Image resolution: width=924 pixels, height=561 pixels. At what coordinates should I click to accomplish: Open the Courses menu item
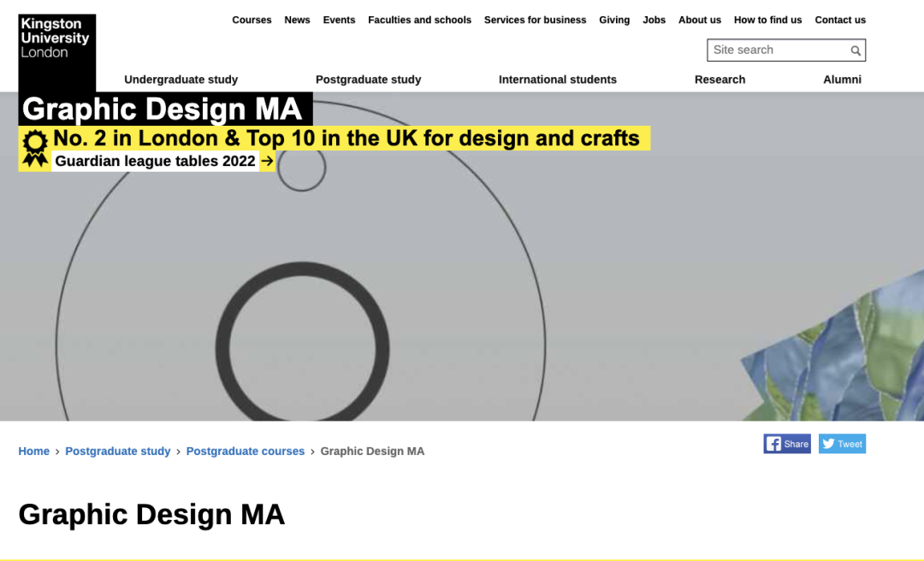(252, 20)
